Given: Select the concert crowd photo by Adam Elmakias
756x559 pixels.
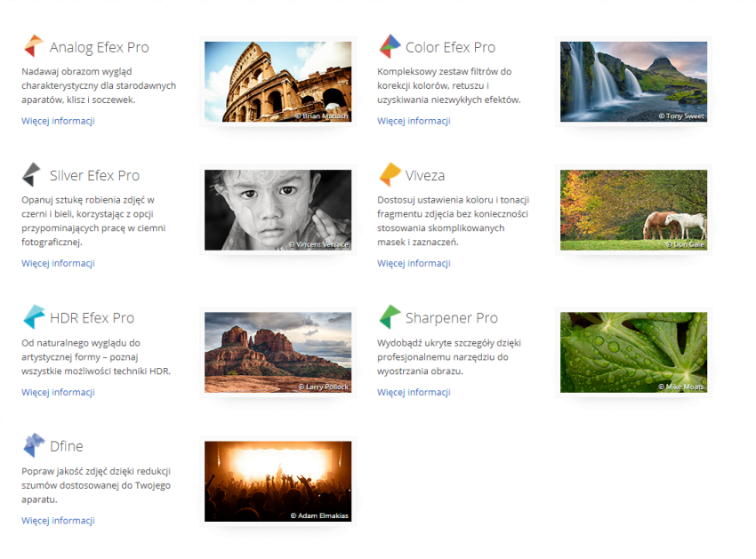Looking at the screenshot, I should 277,482.
